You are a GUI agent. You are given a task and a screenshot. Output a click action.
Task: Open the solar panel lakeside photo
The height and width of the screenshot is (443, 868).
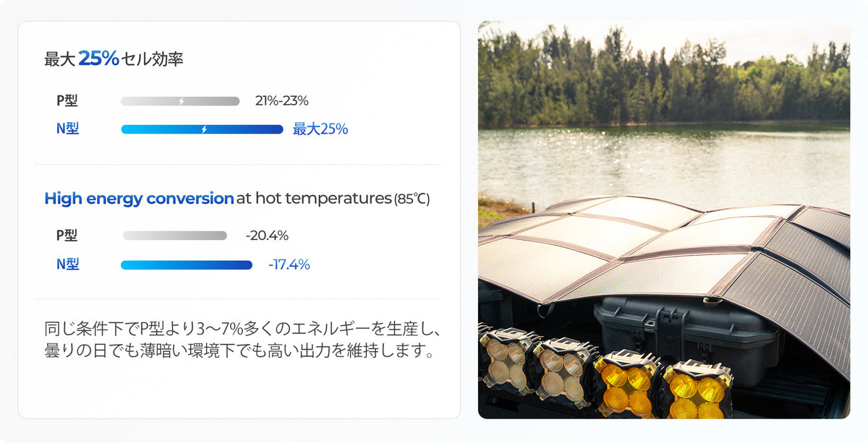(x=664, y=220)
